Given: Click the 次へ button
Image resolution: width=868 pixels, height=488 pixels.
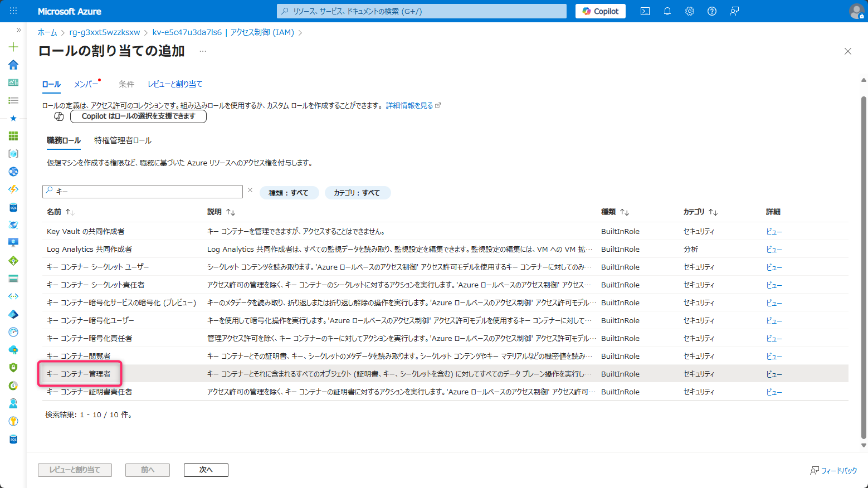Looking at the screenshot, I should 206,470.
